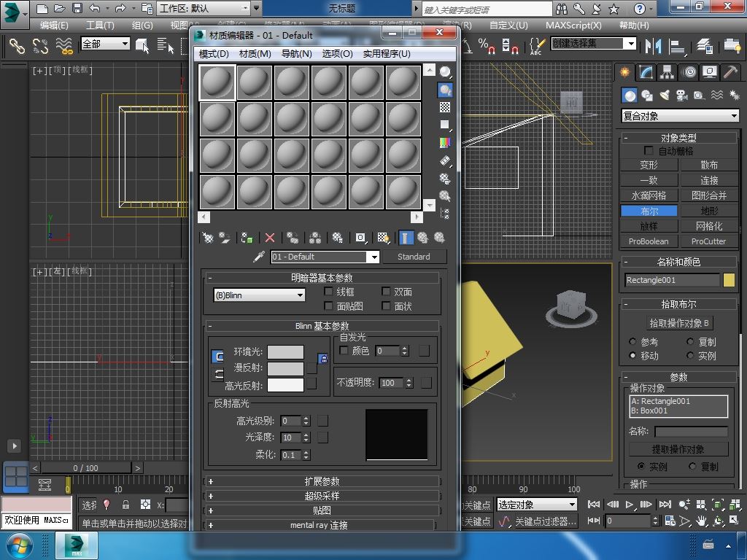Viewport: 747px width, 560px height.
Task: Click the yellow object color swatch
Action: coord(729,280)
